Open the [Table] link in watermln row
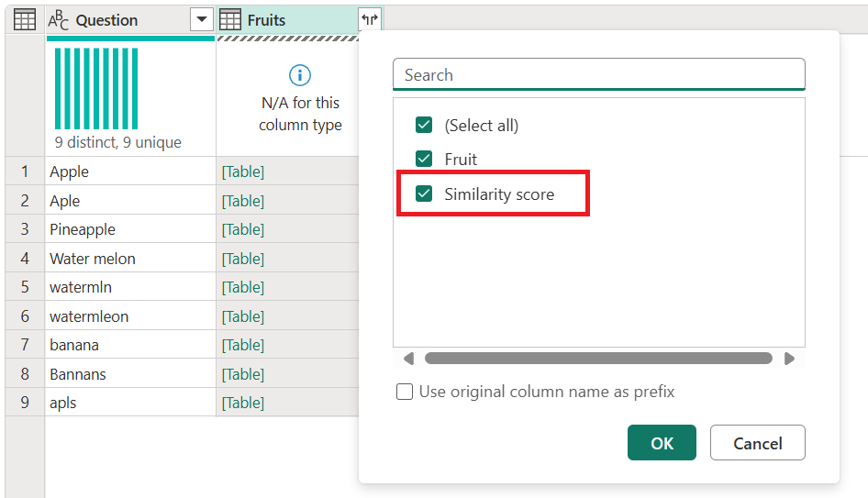 [243, 287]
